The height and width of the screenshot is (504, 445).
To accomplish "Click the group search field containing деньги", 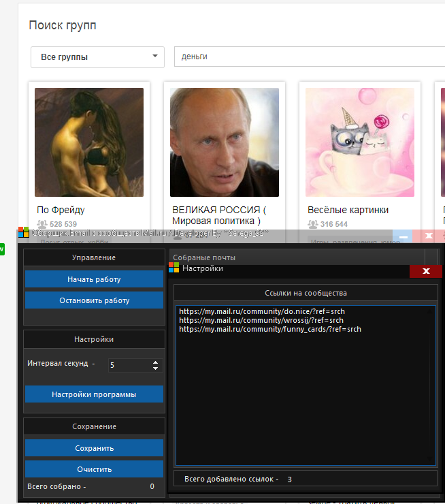I will pos(310,57).
